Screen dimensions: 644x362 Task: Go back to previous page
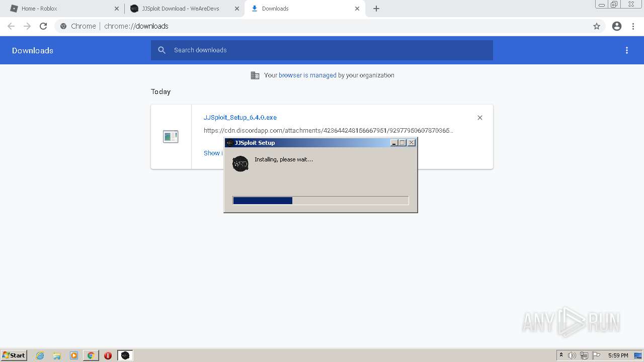(11, 26)
